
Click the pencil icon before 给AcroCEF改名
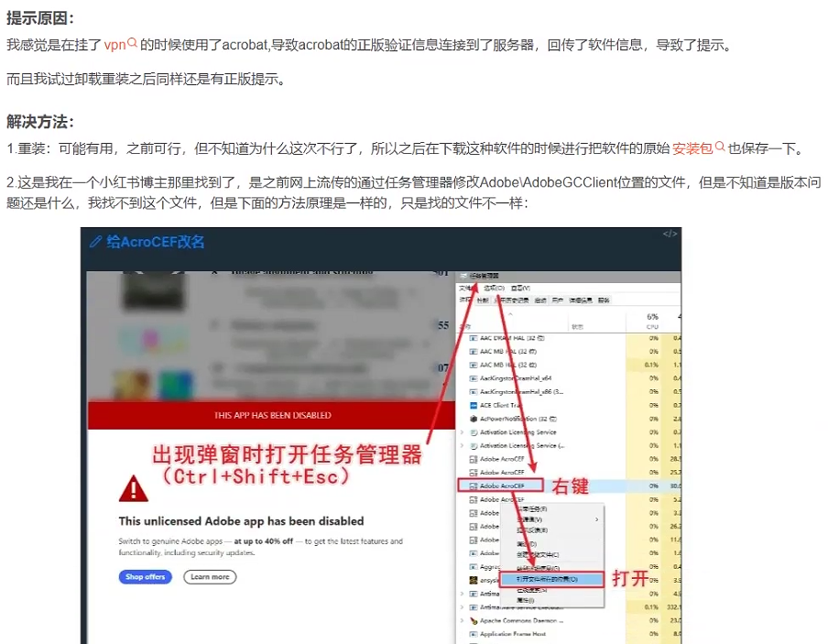95,242
